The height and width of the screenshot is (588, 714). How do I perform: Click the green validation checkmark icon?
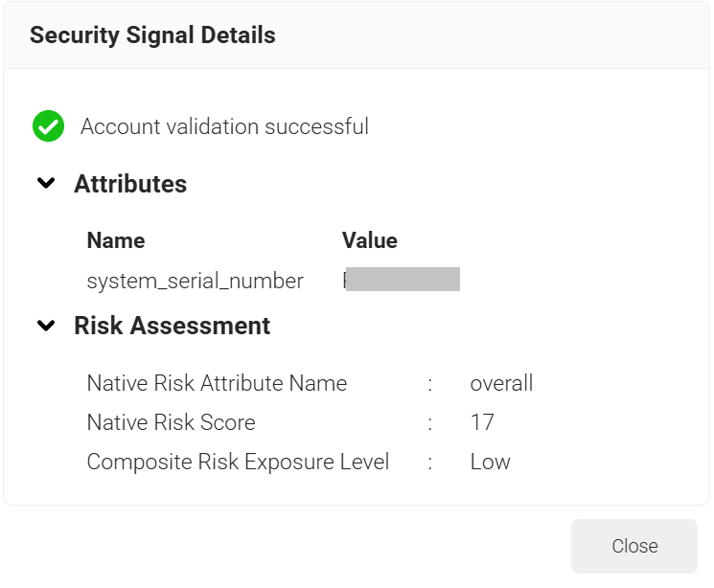pyautogui.click(x=48, y=126)
